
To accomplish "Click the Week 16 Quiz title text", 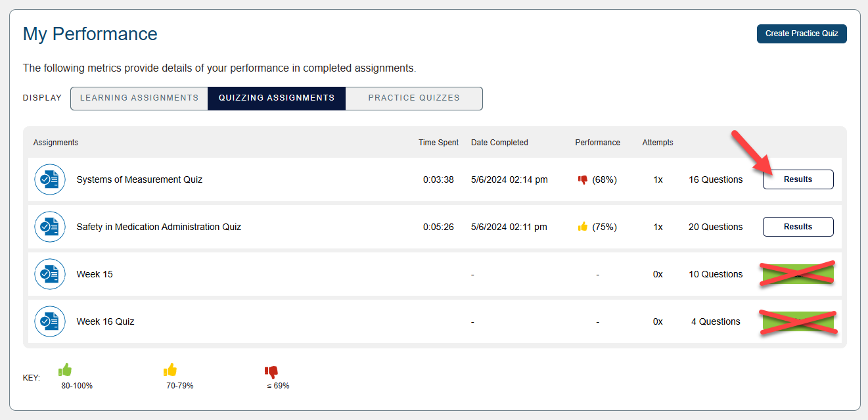I will pyautogui.click(x=105, y=321).
